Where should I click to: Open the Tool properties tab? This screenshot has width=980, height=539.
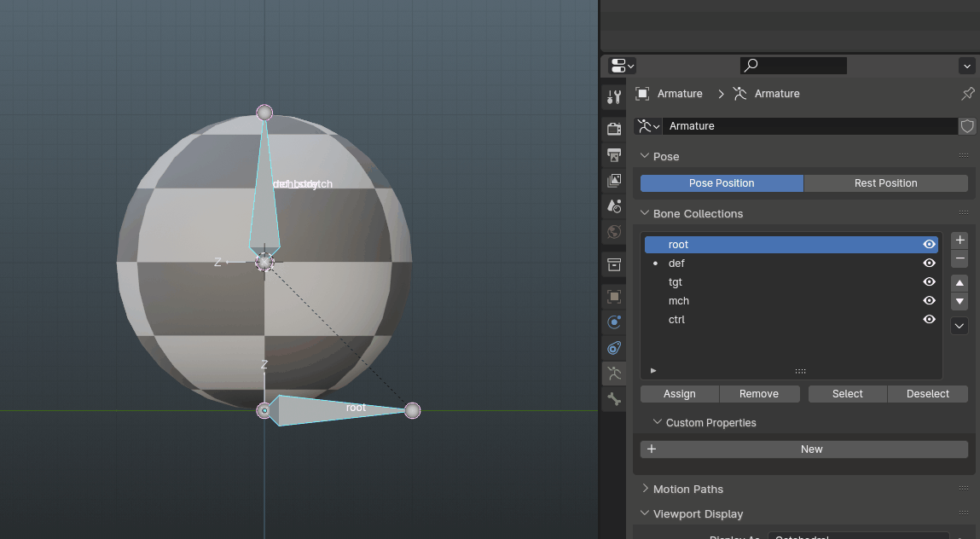[613, 96]
